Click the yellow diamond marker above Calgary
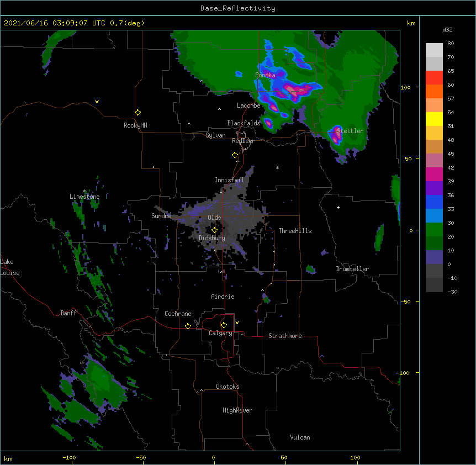476x465 pixels. (224, 325)
